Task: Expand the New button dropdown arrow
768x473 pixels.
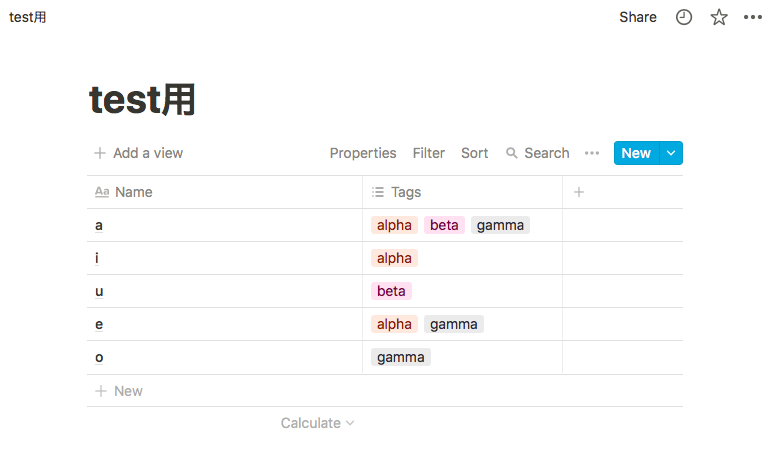Action: [671, 153]
